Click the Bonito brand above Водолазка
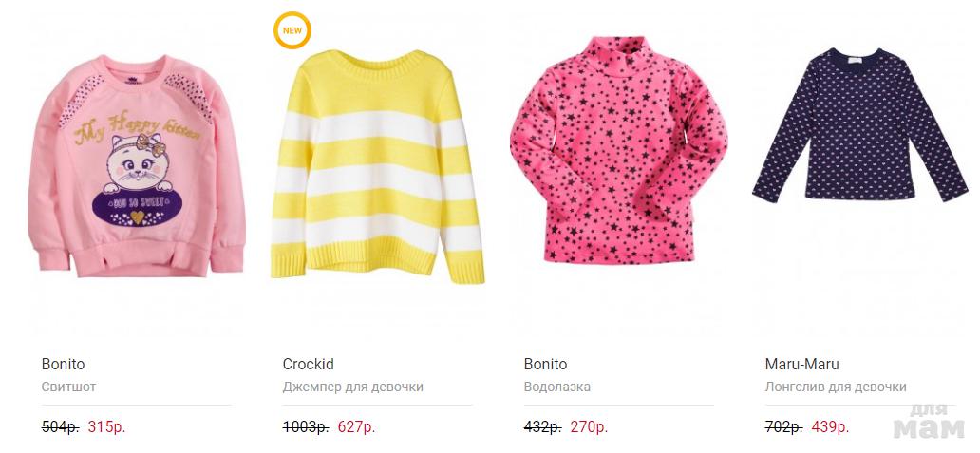The width and height of the screenshot is (980, 453). click(x=545, y=365)
